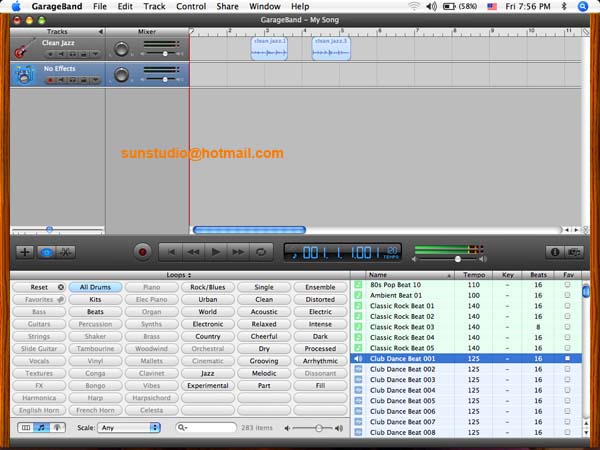Click the loop icon for Club Dance Beat 004
This screenshot has width=600, height=450.
[x=358, y=390]
